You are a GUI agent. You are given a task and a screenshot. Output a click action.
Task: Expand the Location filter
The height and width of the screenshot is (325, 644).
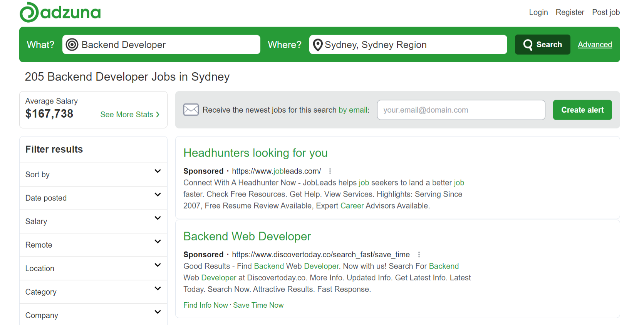point(93,268)
